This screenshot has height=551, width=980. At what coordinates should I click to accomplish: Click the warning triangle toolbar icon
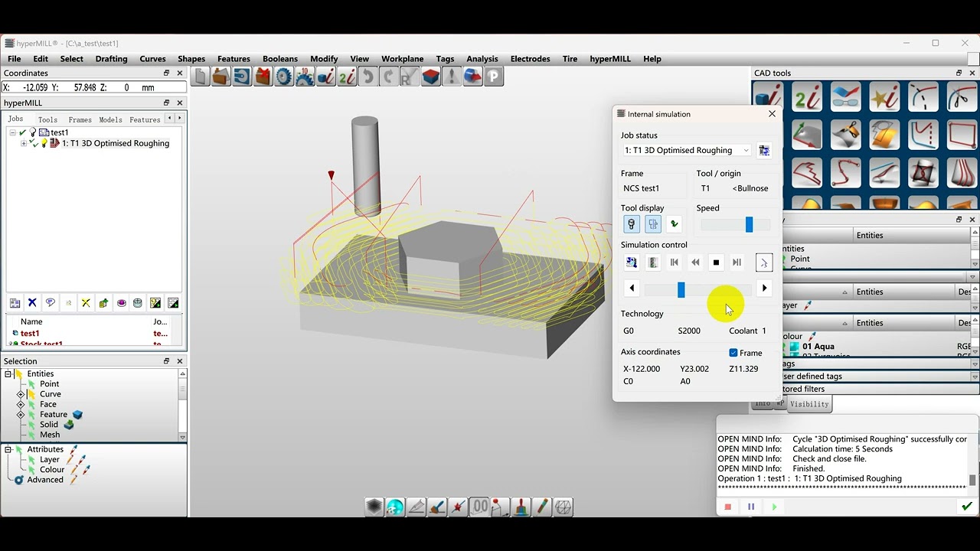(451, 77)
